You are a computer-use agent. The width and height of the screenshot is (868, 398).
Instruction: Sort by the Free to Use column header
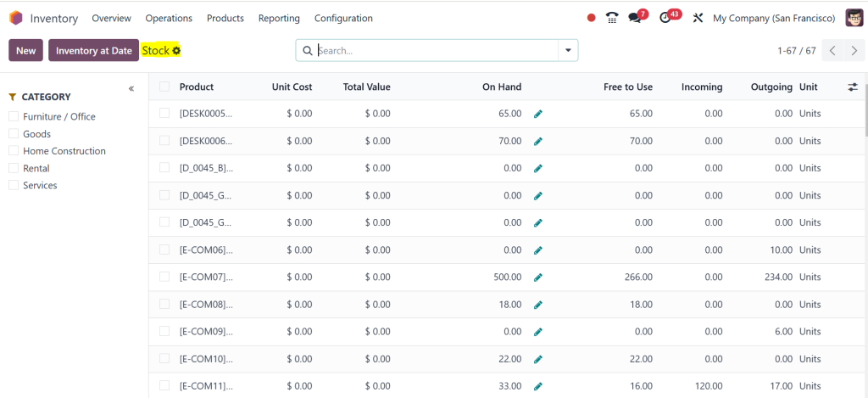point(628,87)
